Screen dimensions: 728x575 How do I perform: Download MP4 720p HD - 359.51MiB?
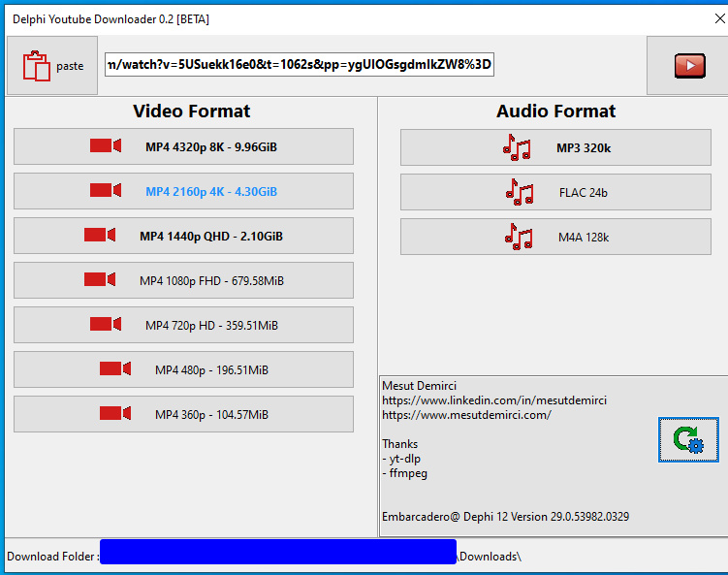coord(210,326)
